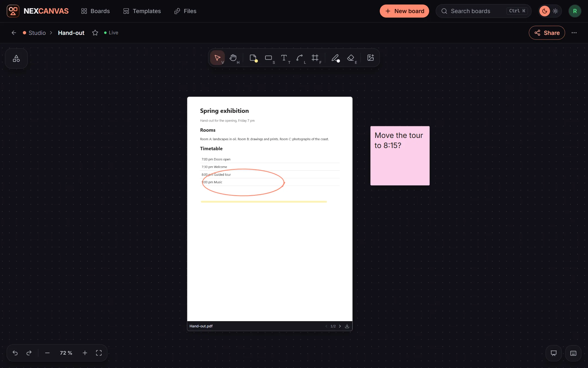Image resolution: width=588 pixels, height=368 pixels.
Task: Open the 72 % zoom level menu
Action: point(66,353)
